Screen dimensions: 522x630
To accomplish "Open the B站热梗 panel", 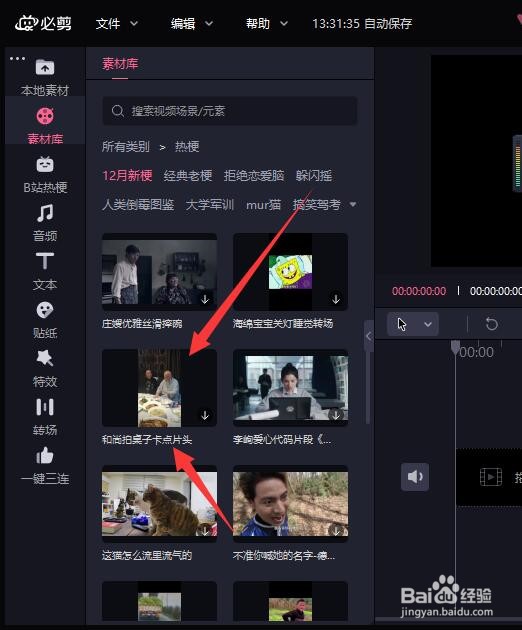I will click(x=45, y=174).
